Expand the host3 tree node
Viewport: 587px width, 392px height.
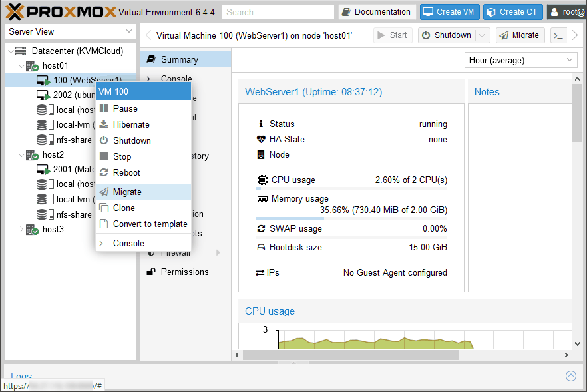[21, 230]
